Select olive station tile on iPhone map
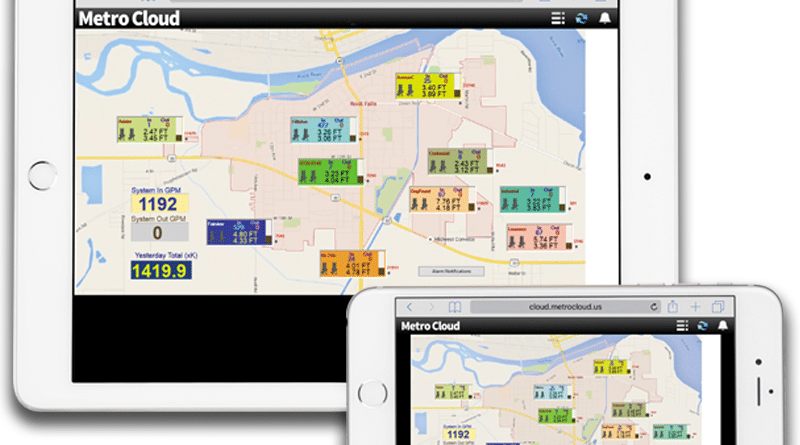The width and height of the screenshot is (800, 445). click(x=630, y=410)
